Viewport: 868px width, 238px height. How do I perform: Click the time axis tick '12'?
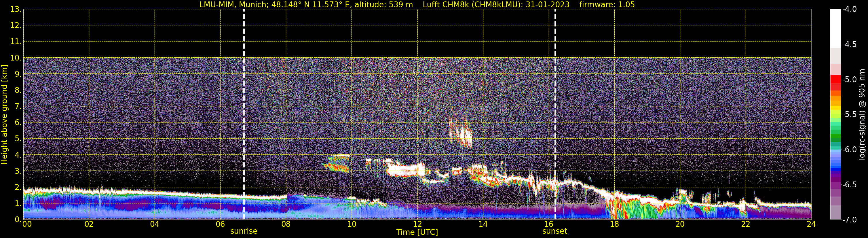point(417,224)
